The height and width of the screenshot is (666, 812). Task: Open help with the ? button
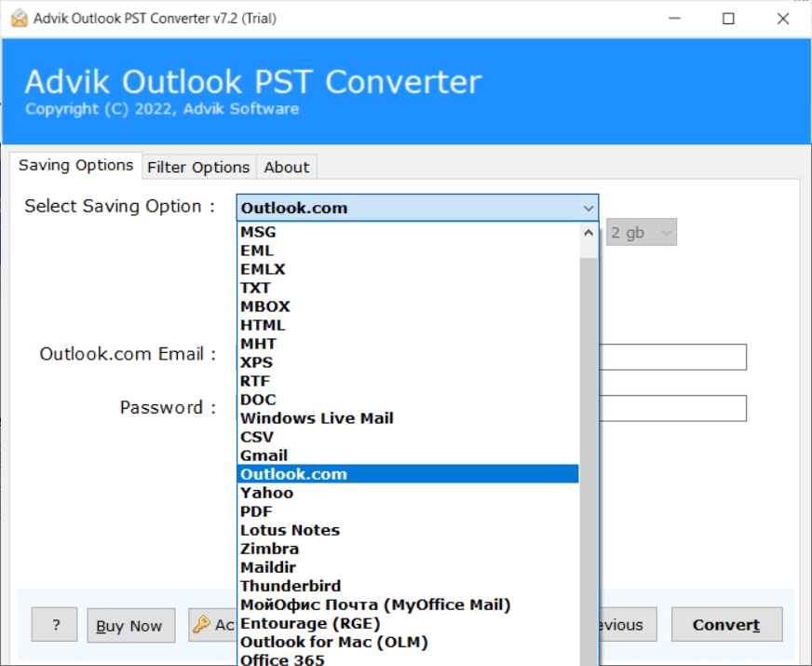pyautogui.click(x=54, y=625)
